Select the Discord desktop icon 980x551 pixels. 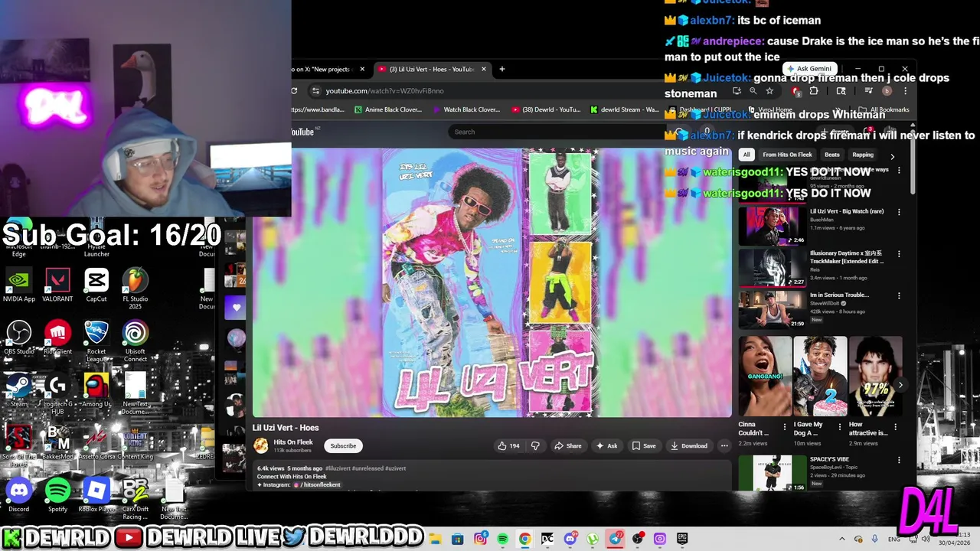18,495
